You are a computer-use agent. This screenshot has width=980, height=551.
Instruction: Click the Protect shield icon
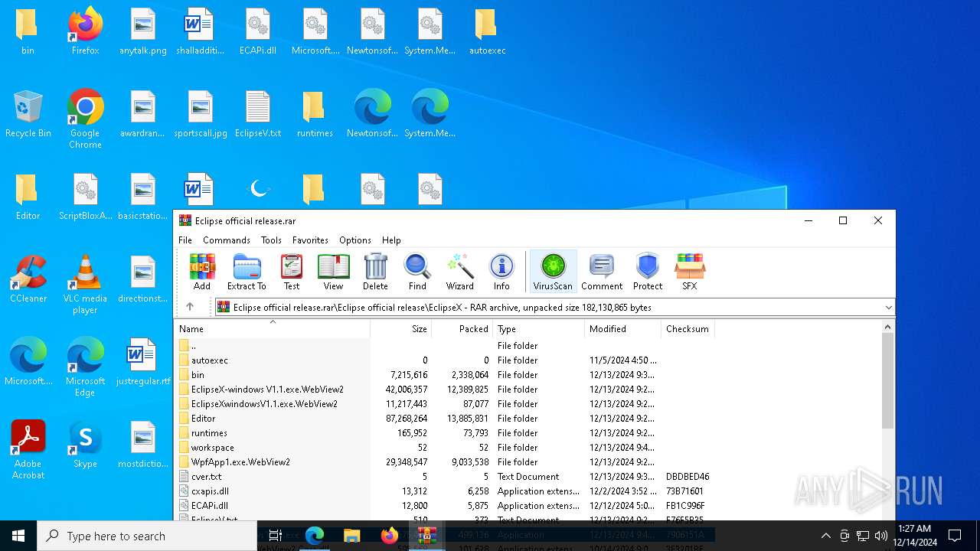tap(648, 272)
